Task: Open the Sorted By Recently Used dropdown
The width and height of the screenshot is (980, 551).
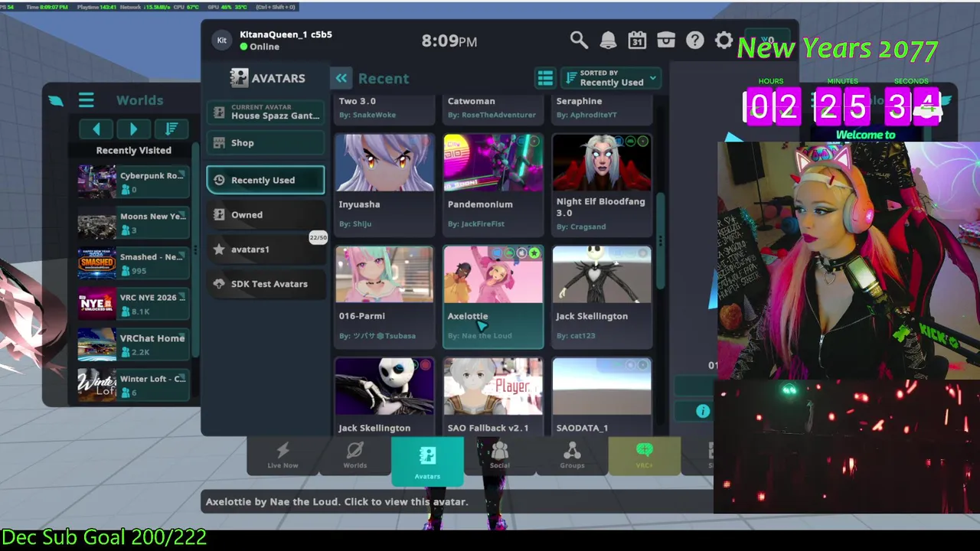Action: pos(611,78)
